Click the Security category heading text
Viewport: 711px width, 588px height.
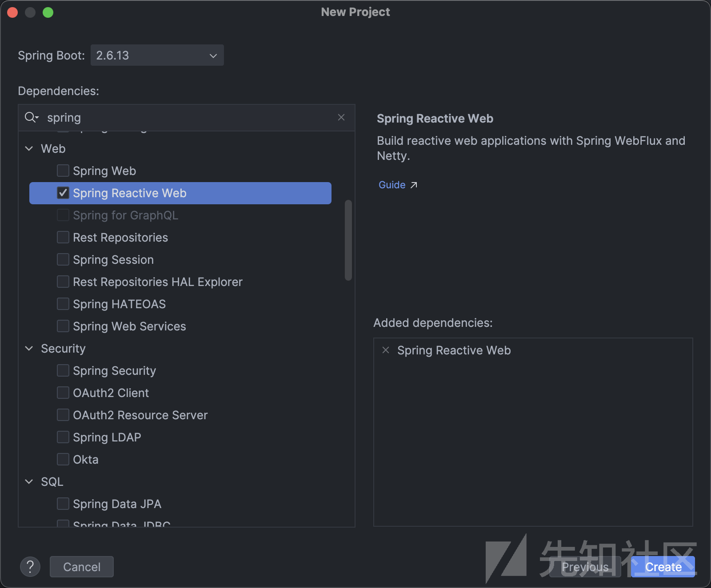tap(63, 349)
